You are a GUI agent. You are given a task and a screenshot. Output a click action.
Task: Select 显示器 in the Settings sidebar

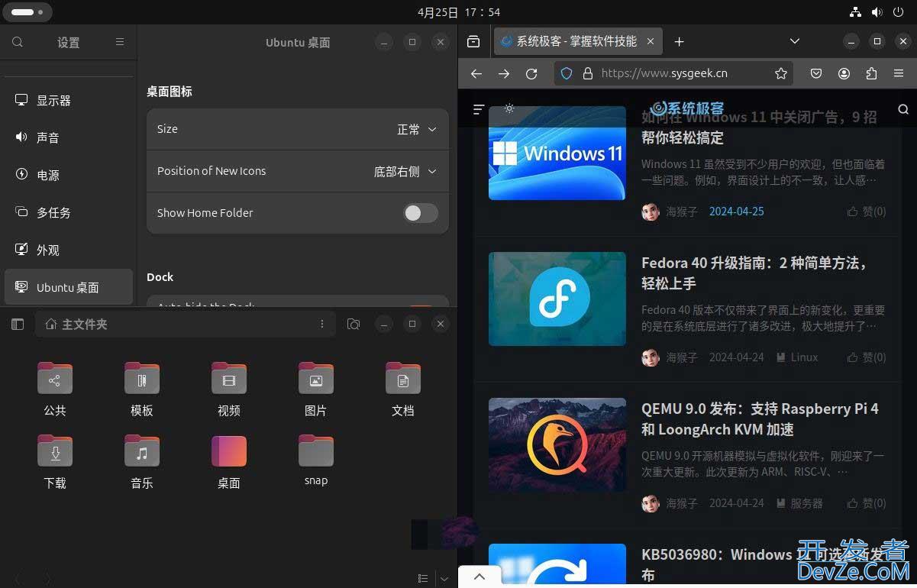[69, 100]
